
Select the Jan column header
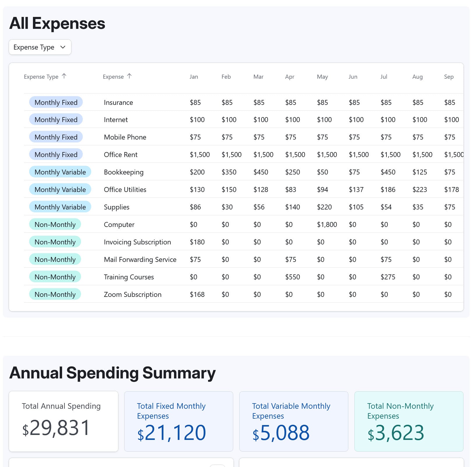tap(194, 77)
